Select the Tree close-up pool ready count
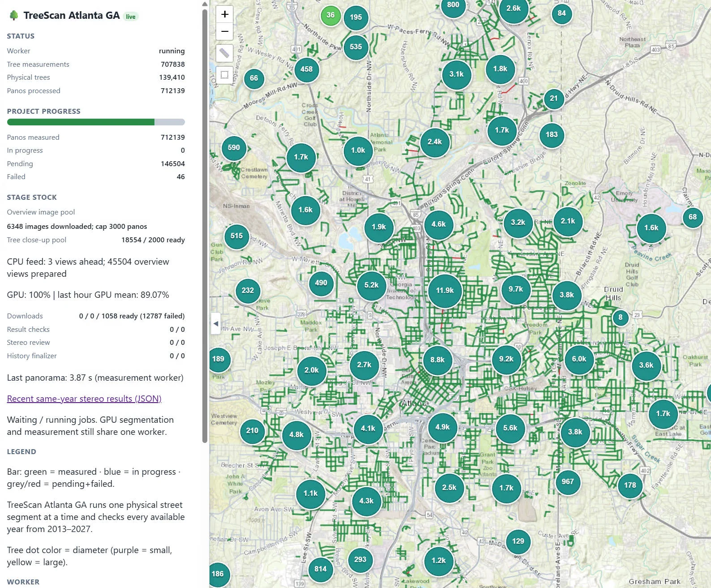711x588 pixels. click(x=153, y=240)
